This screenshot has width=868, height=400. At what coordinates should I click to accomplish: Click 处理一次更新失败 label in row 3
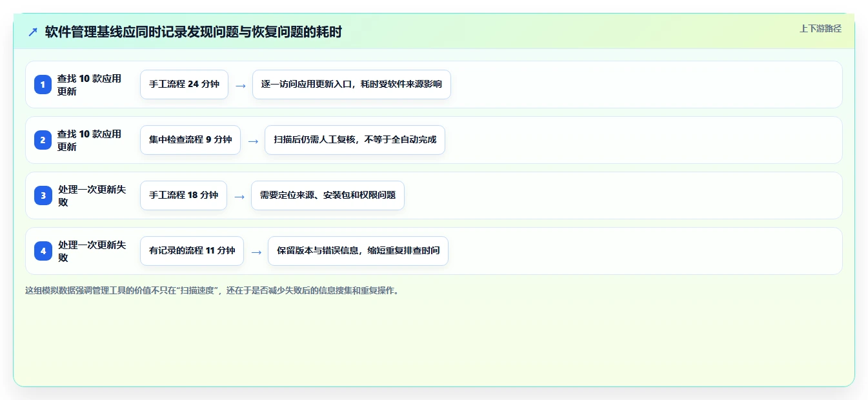(x=92, y=195)
